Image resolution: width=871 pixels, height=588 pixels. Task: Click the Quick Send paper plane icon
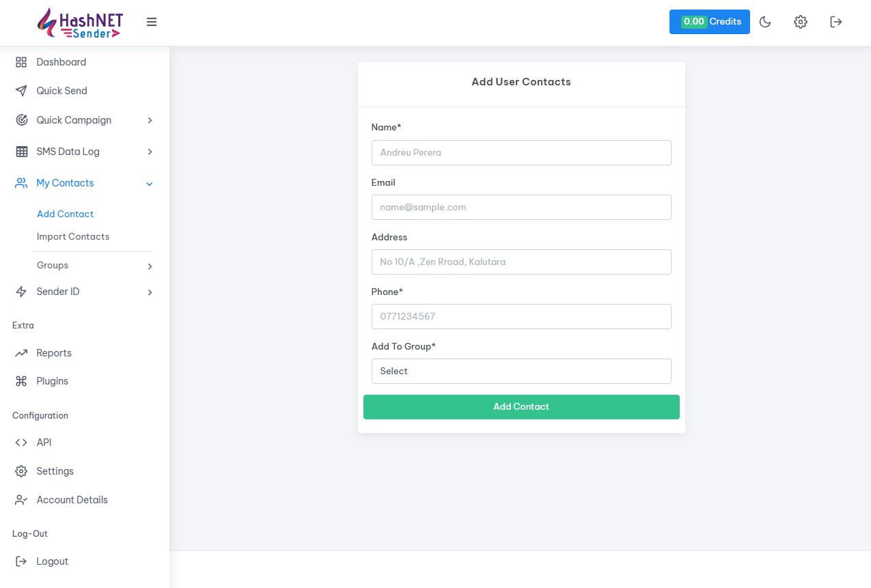21,91
